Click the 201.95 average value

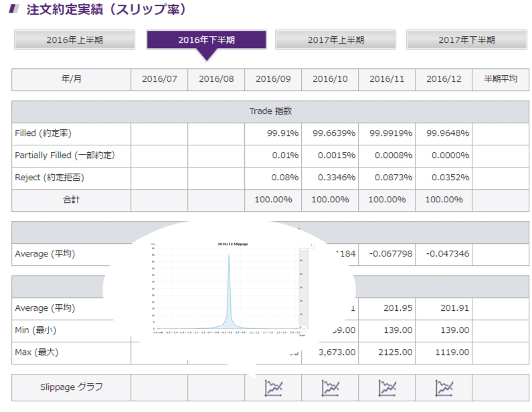(398, 308)
